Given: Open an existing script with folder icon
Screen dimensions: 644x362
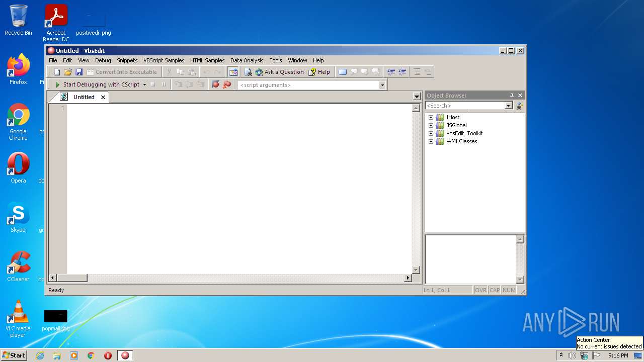Looking at the screenshot, I should point(68,72).
